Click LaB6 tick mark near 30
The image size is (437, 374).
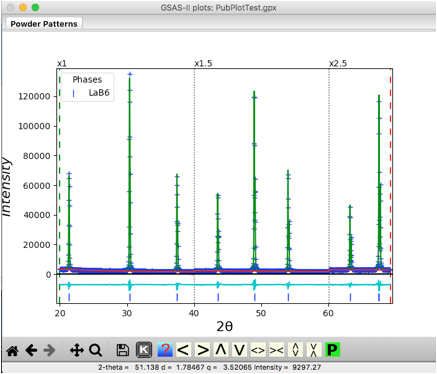pyautogui.click(x=130, y=297)
